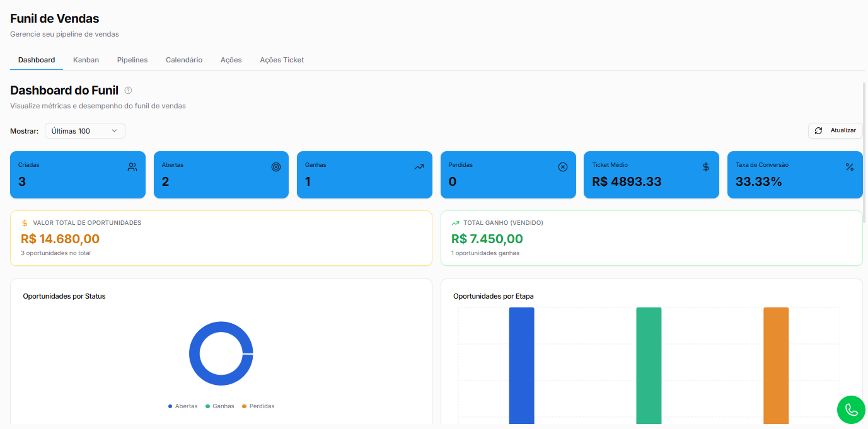
Task: Click the R$ 14.680,00 total value
Action: pyautogui.click(x=60, y=239)
